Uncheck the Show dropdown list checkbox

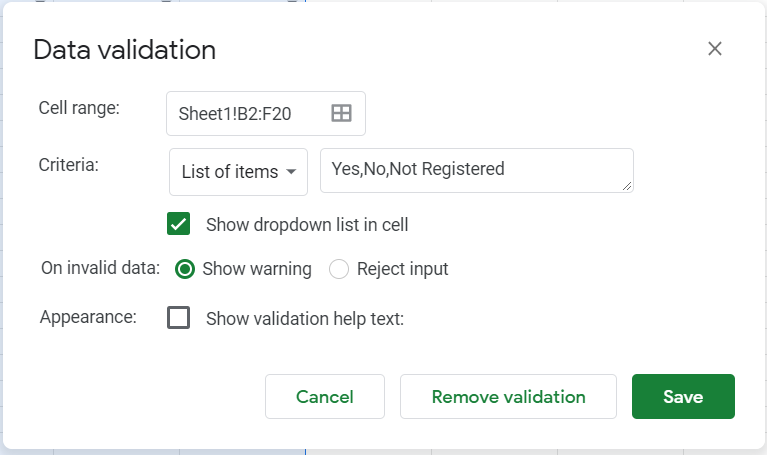pos(179,224)
